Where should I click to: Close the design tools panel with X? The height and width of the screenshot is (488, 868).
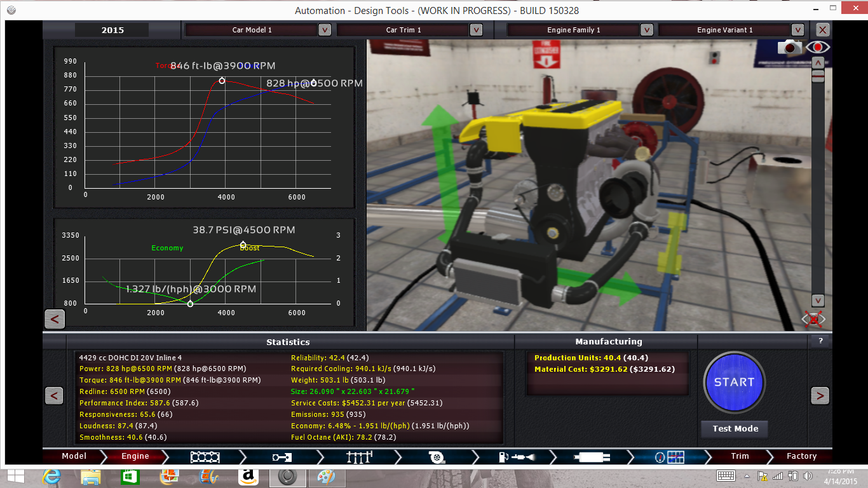point(822,30)
